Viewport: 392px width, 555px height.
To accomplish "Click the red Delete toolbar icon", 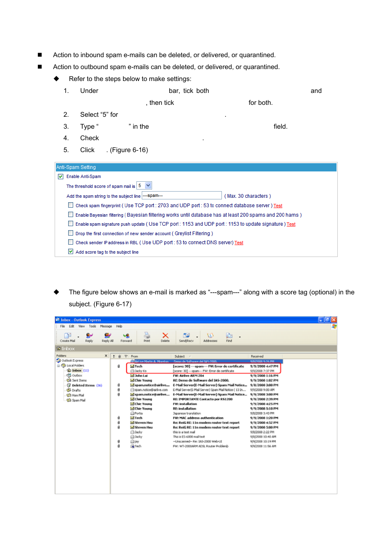I will click(165, 337).
